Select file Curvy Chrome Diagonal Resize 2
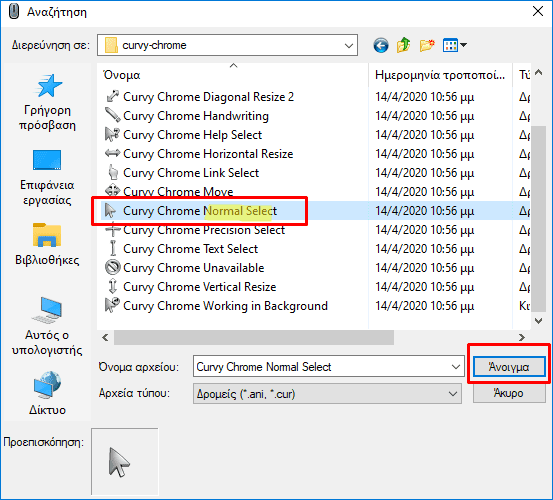The width and height of the screenshot is (553, 500). (208, 97)
